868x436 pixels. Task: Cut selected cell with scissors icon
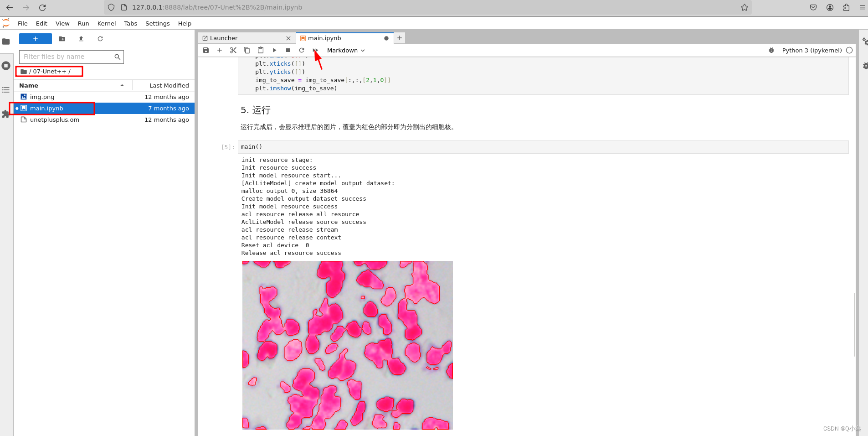pos(233,50)
